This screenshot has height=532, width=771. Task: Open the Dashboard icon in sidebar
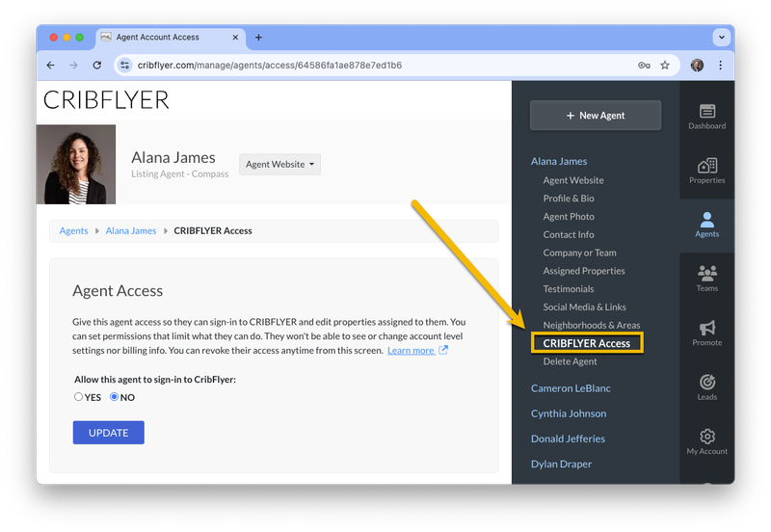tap(706, 112)
